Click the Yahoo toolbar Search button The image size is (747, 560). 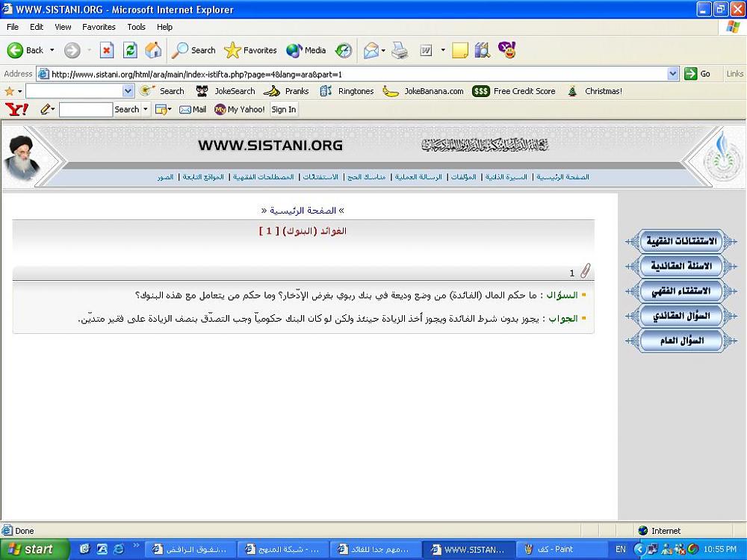127,110
